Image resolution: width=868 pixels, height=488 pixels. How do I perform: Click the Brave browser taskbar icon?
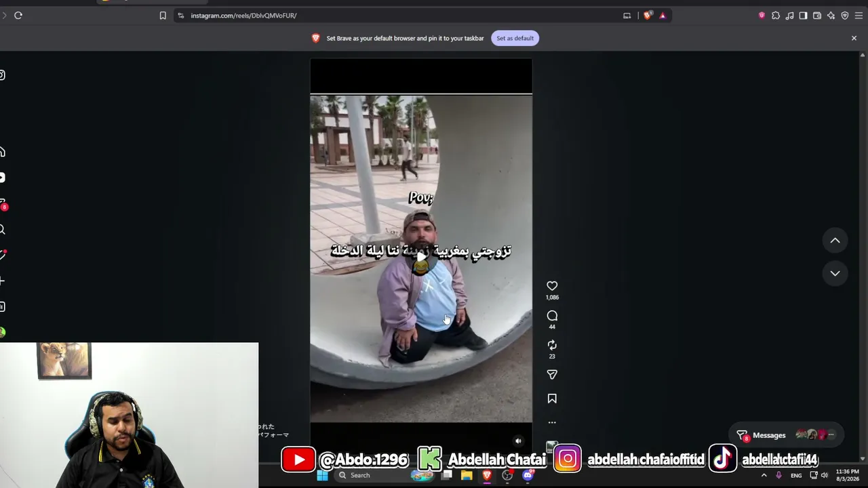[487, 476]
